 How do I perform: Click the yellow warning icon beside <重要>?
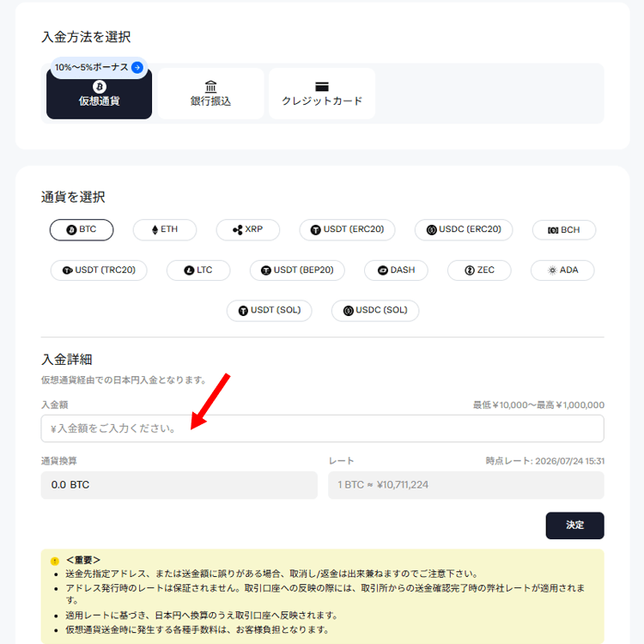55,561
